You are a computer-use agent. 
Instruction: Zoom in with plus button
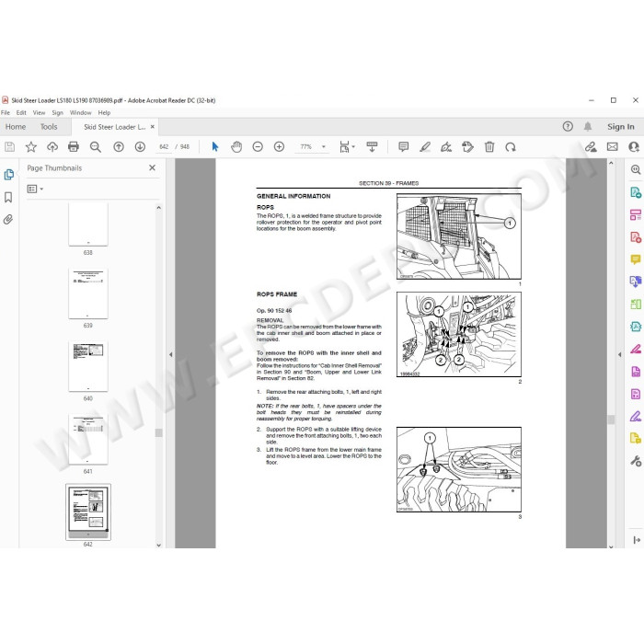[279, 146]
